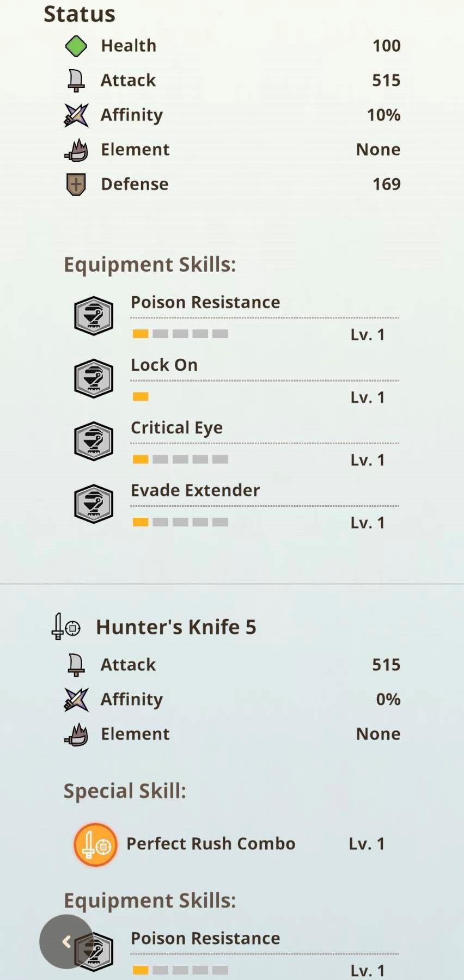Select the Perfect Rush Combo skill name

pos(211,844)
